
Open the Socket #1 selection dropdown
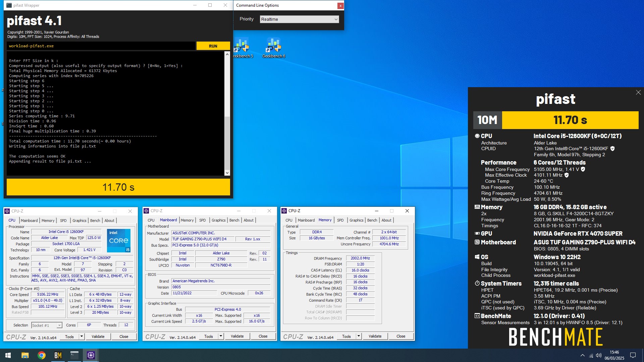[x=47, y=325]
